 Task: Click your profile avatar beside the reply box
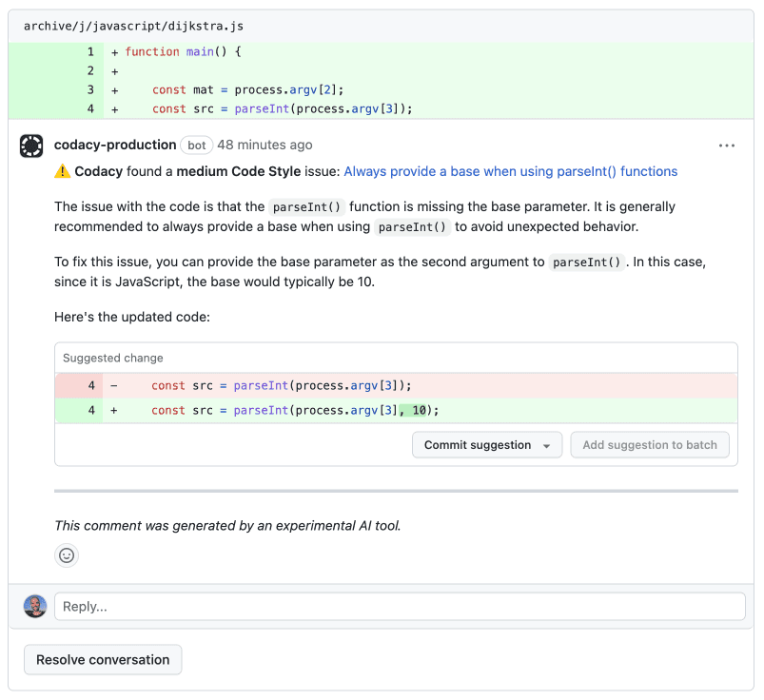point(35,606)
